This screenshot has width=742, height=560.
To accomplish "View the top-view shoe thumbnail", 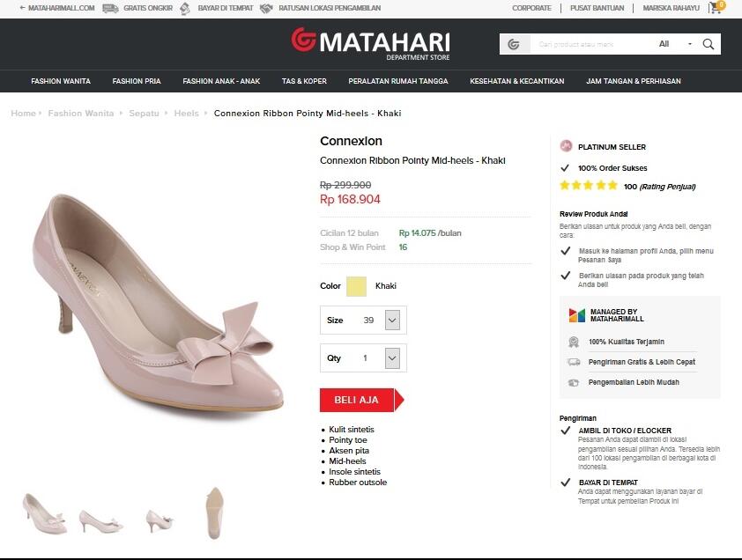I will coord(214,512).
